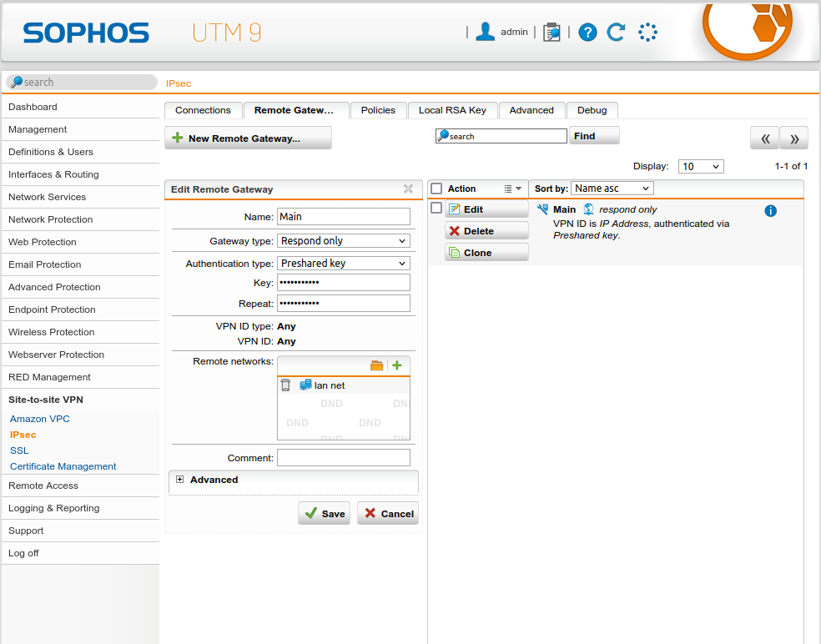Image resolution: width=821 pixels, height=644 pixels.
Task: Click the Name input field
Action: (x=344, y=217)
